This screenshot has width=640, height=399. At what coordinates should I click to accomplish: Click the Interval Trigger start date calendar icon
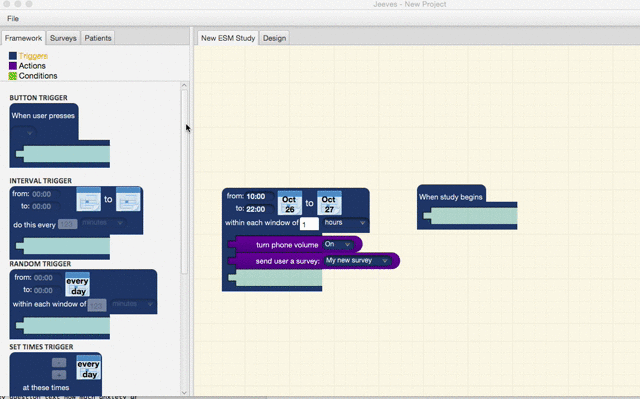click(x=89, y=200)
